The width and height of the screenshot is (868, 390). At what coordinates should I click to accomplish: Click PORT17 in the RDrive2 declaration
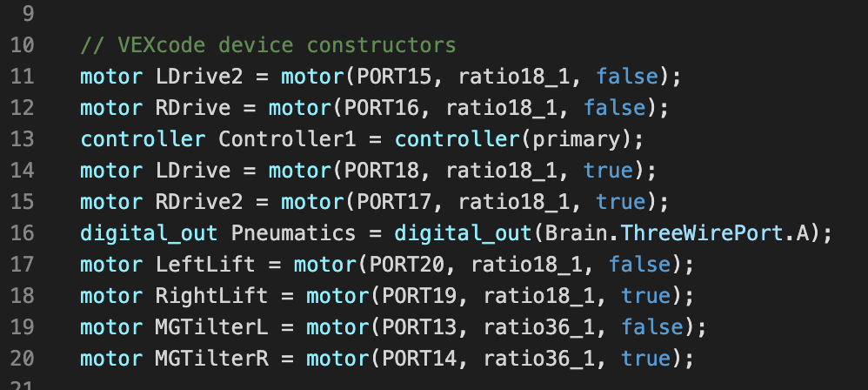(394, 202)
